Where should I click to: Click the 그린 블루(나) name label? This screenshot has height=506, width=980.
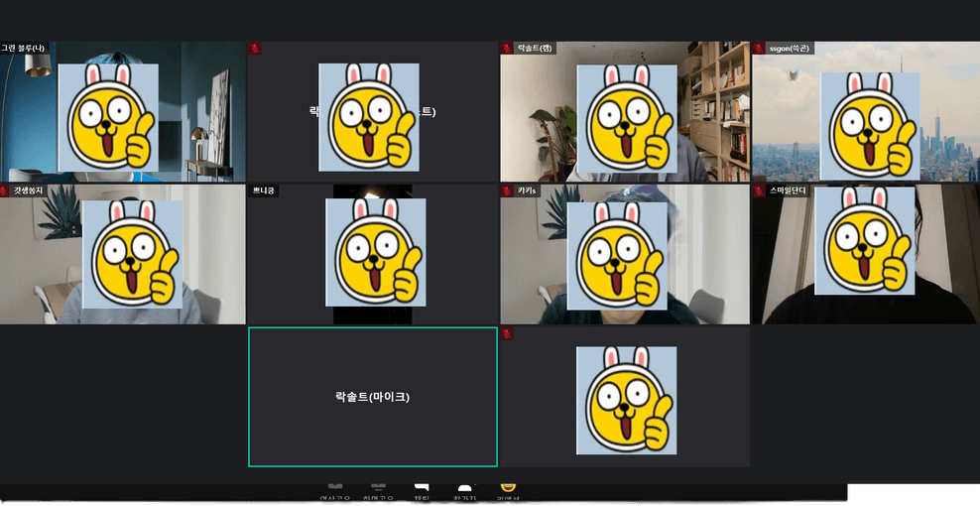(x=23, y=48)
